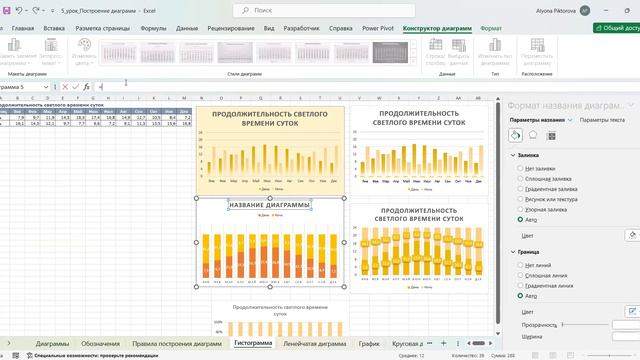
Task: Open the Главная ribbon tab
Action: (23, 28)
